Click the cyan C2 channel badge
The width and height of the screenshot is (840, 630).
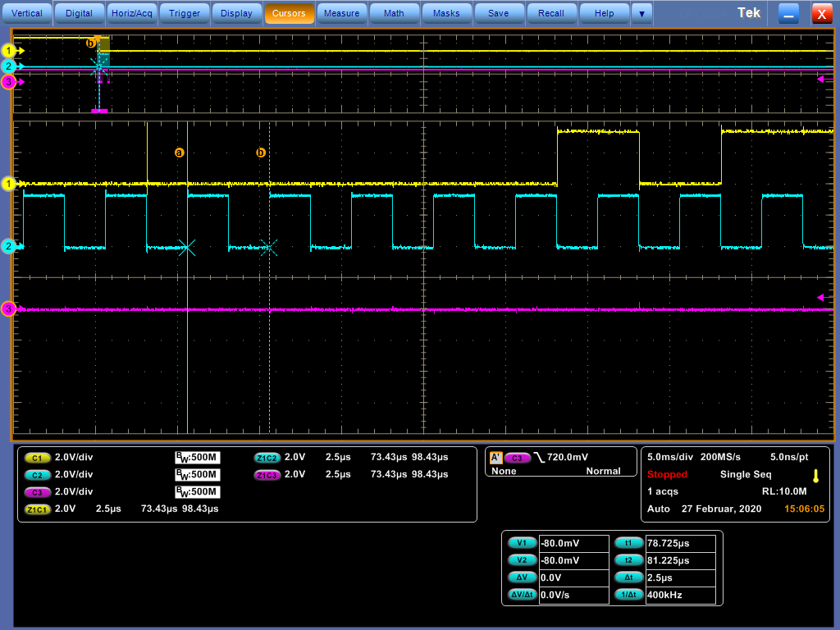(x=37, y=475)
